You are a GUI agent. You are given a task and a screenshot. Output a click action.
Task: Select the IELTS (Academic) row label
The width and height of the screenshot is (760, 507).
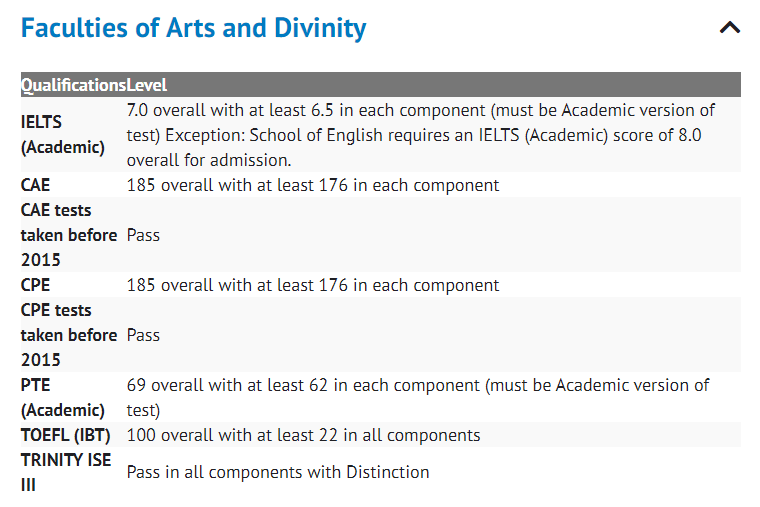62,135
